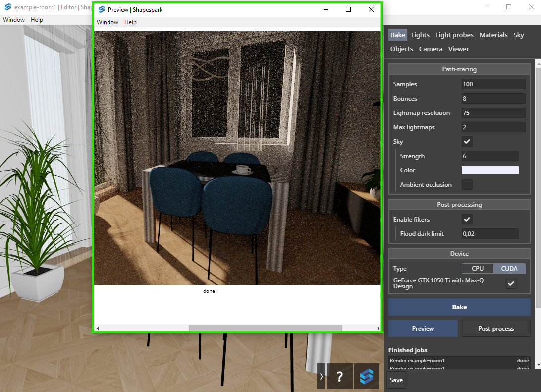Image resolution: width=541 pixels, height=392 pixels.
Task: Click the Samples input field
Action: pyautogui.click(x=493, y=84)
